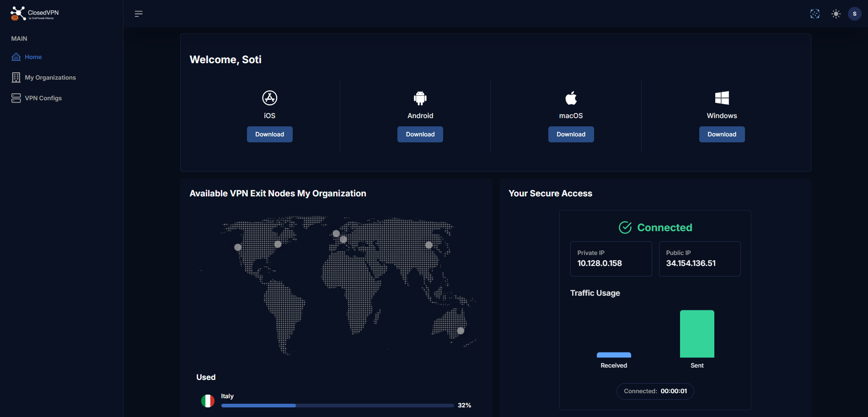Click the Windows logo icon
The width and height of the screenshot is (868, 417).
click(x=722, y=97)
